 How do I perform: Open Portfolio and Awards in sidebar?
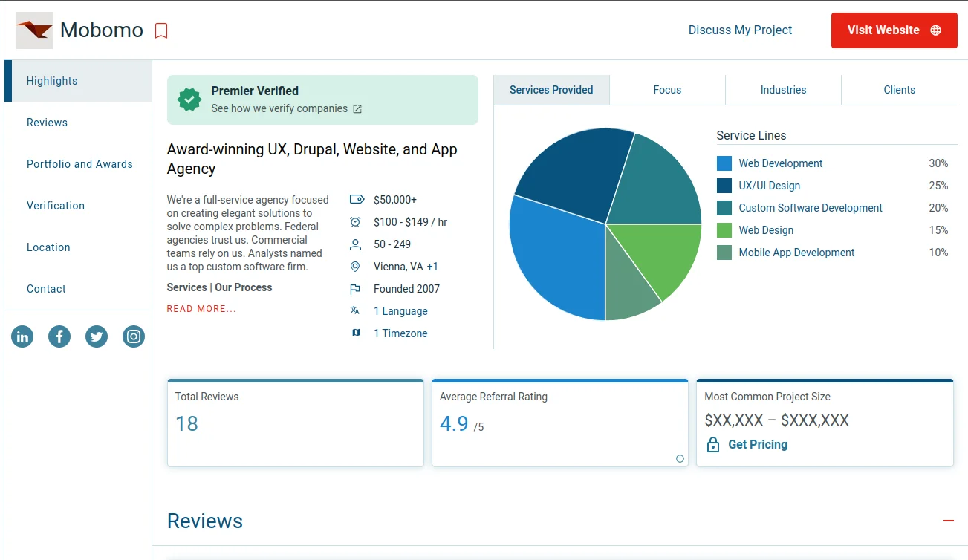(x=78, y=164)
